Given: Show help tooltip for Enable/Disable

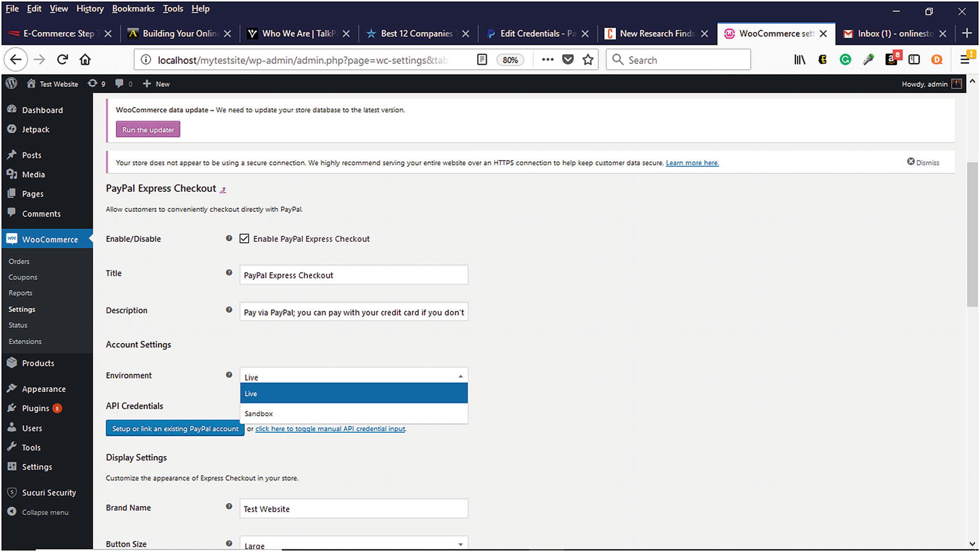Looking at the screenshot, I should (229, 239).
